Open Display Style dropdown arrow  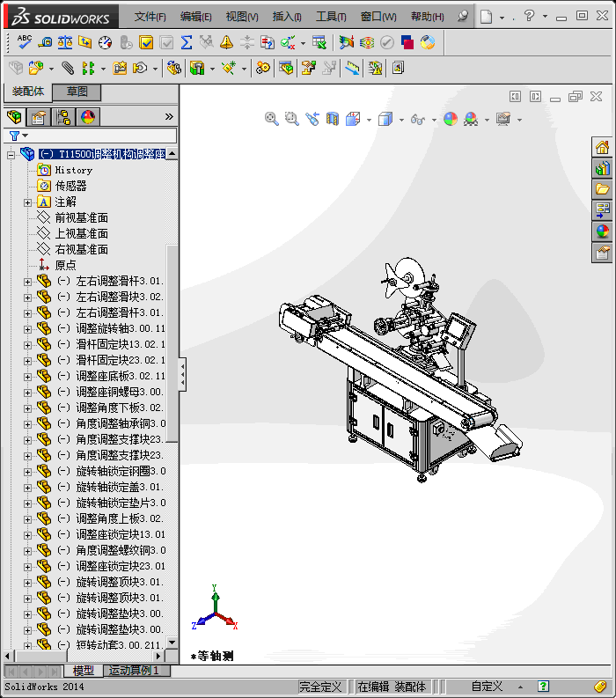coord(401,120)
